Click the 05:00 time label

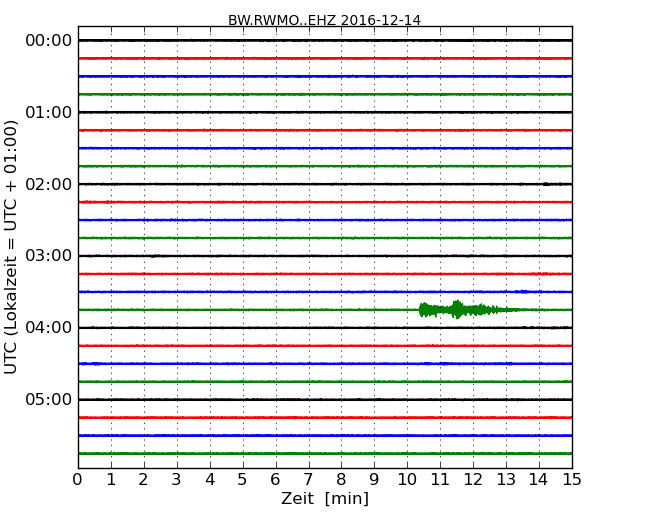tap(49, 399)
